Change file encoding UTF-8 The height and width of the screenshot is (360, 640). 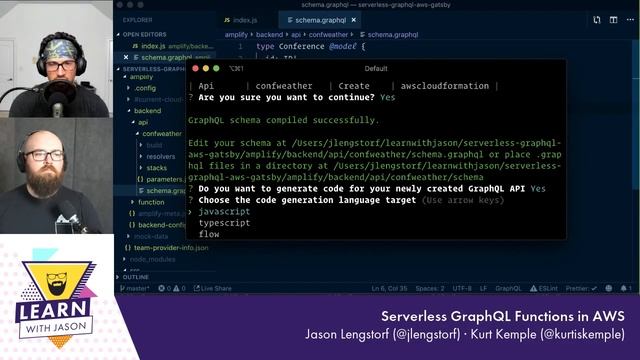[x=462, y=289]
